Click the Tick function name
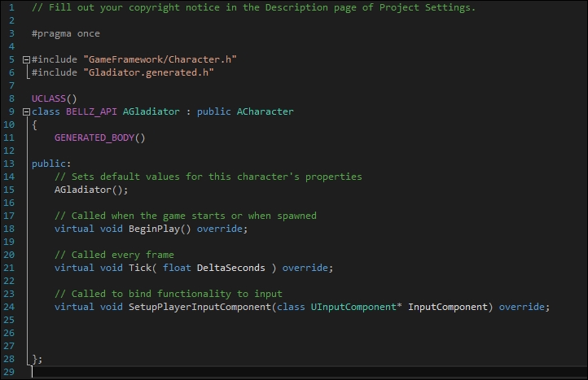This screenshot has width=588, height=380. point(140,268)
